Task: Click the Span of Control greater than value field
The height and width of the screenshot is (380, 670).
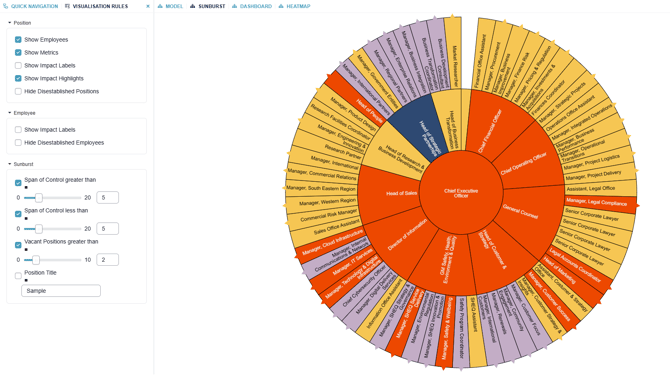Action: tap(107, 197)
